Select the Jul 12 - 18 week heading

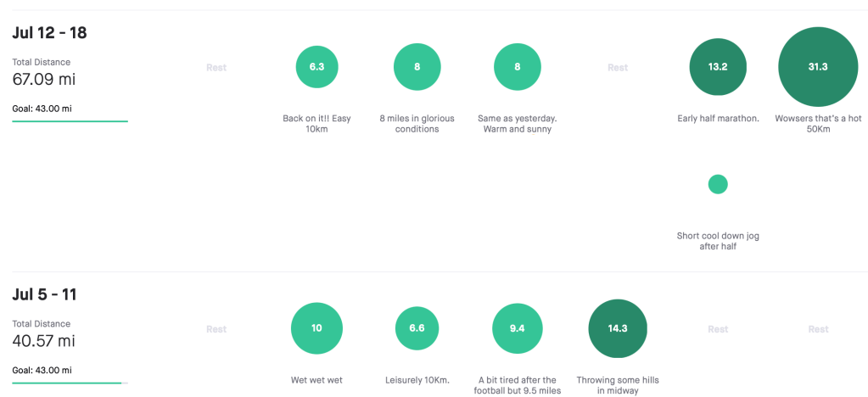pyautogui.click(x=49, y=33)
